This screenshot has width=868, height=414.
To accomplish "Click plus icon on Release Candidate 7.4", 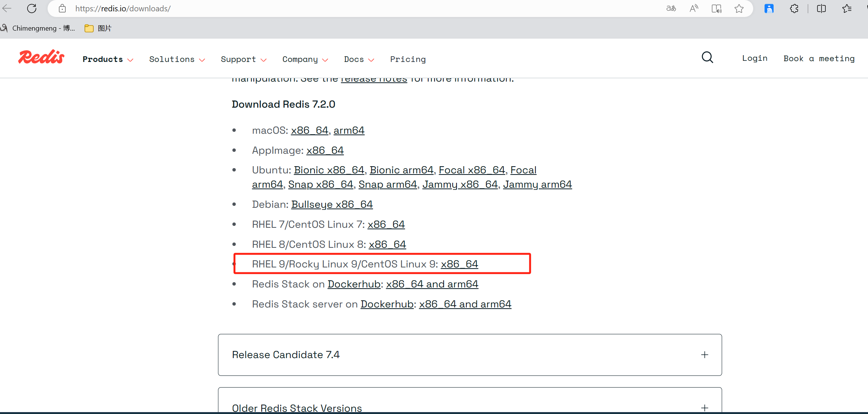I will click(x=705, y=355).
